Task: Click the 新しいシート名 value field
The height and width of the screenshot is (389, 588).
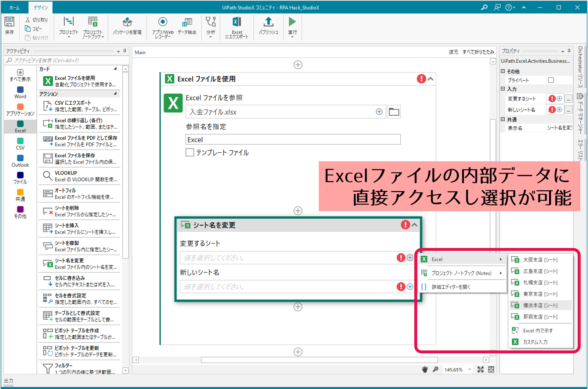Action: pos(288,287)
